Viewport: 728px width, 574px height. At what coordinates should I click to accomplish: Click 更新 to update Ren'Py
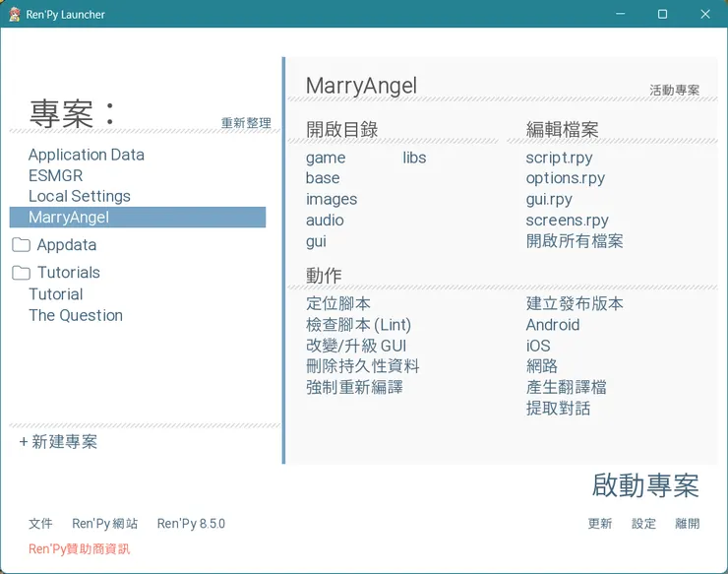tap(600, 524)
